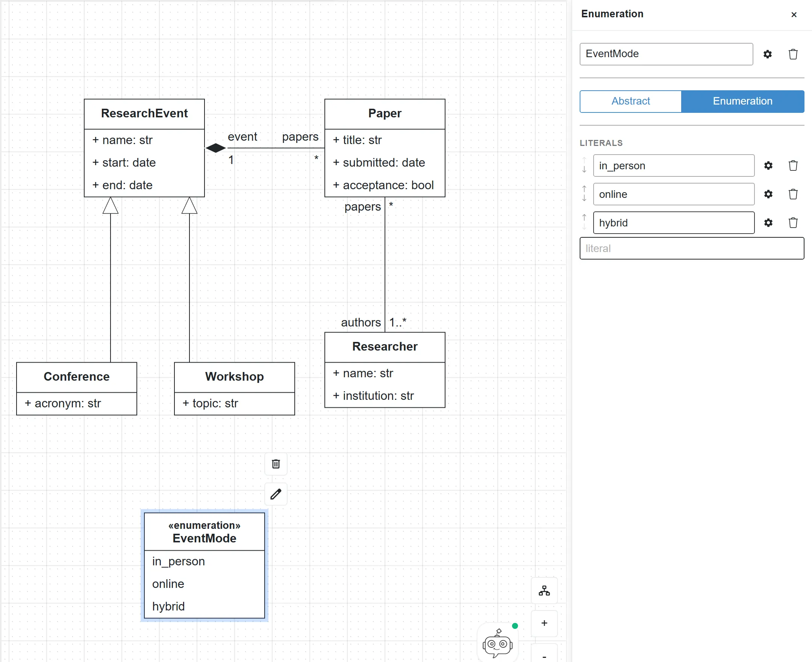The image size is (812, 662).
Task: Click the 'authors' association label
Action: pyautogui.click(x=361, y=323)
